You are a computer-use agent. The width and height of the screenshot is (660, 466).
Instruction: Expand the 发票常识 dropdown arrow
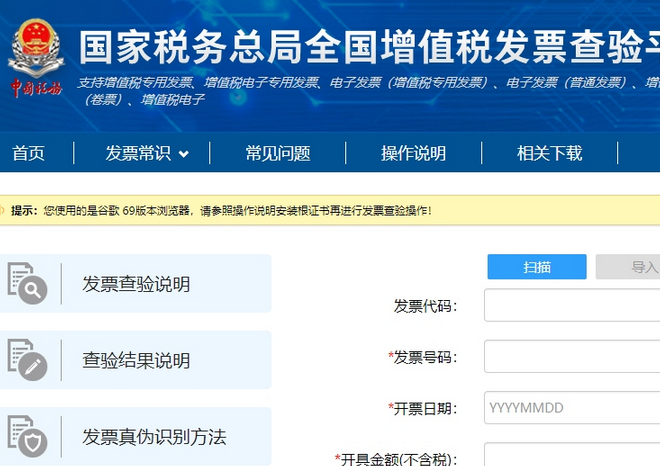click(x=184, y=154)
